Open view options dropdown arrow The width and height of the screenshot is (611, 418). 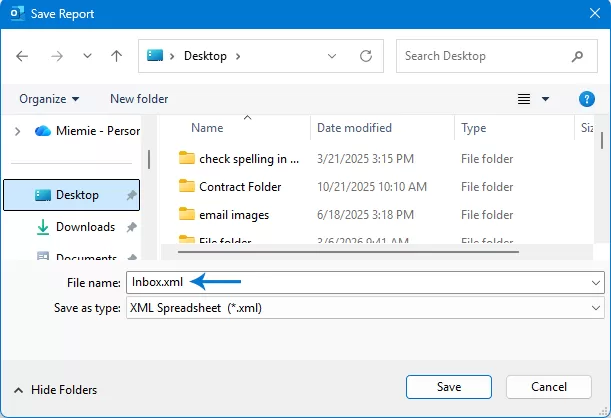click(x=546, y=99)
